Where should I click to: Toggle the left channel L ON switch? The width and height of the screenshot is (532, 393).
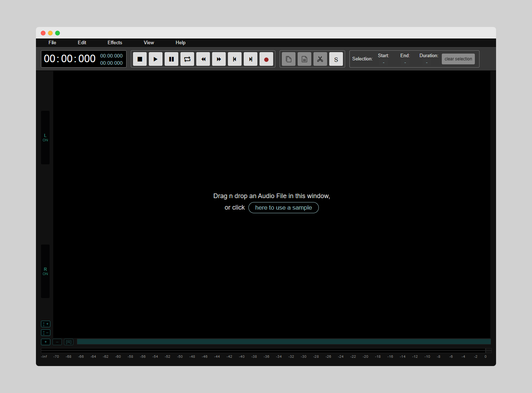45,138
